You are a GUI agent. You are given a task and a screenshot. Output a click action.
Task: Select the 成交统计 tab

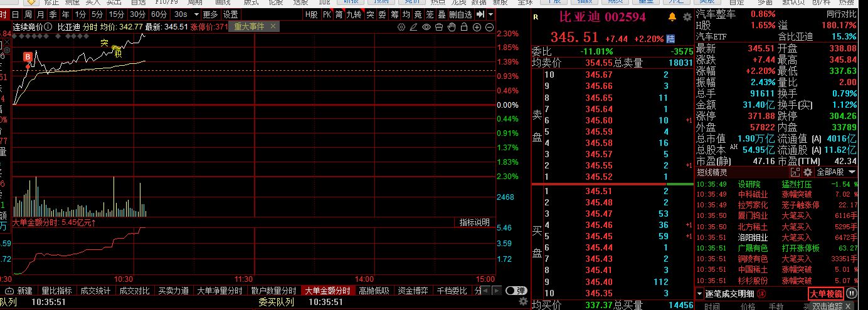pos(95,291)
